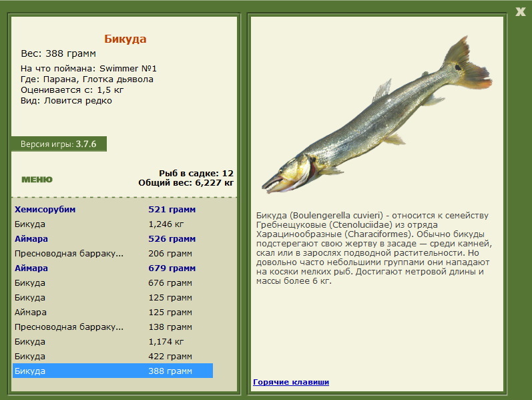Close the fish info window with X
Image resolution: width=532 pixels, height=400 pixels.
click(520, 12)
